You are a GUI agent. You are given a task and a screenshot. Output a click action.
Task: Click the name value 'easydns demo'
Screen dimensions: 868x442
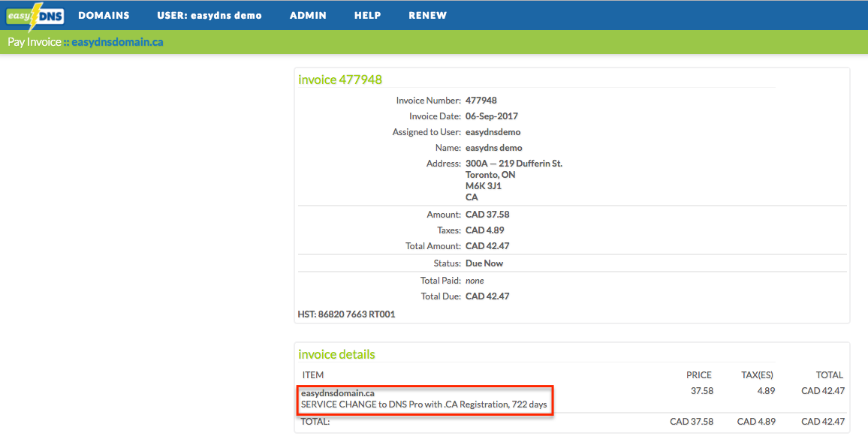tap(494, 148)
